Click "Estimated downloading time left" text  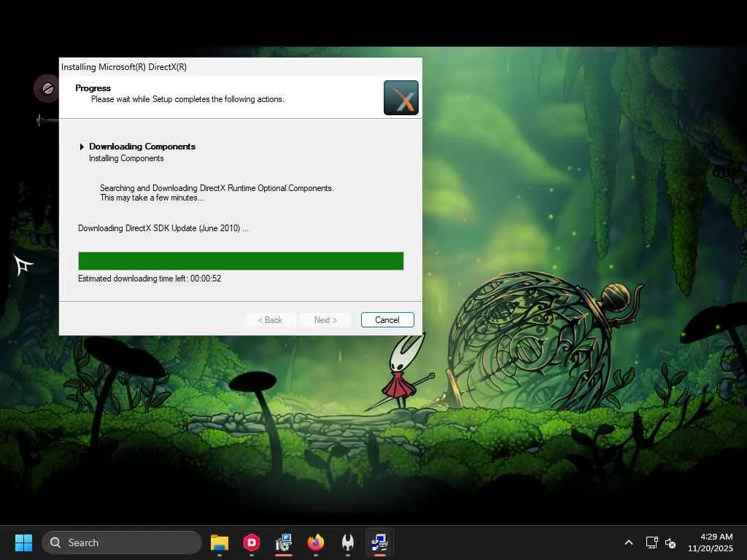click(150, 279)
